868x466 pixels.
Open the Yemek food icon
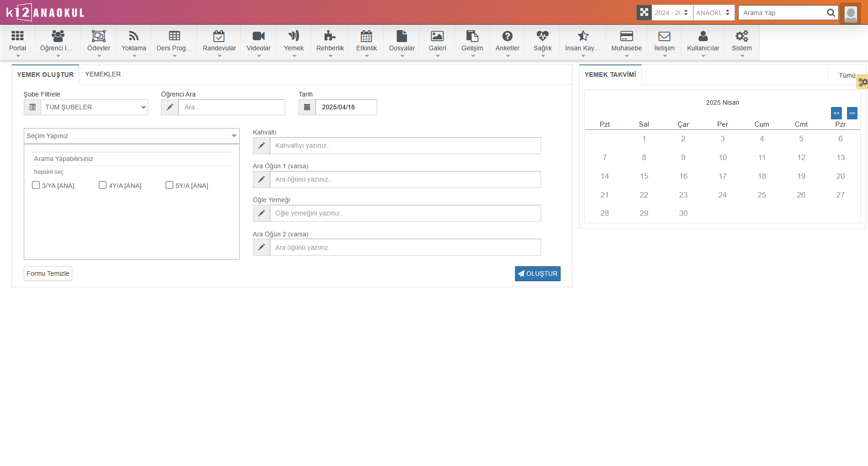pyautogui.click(x=294, y=36)
